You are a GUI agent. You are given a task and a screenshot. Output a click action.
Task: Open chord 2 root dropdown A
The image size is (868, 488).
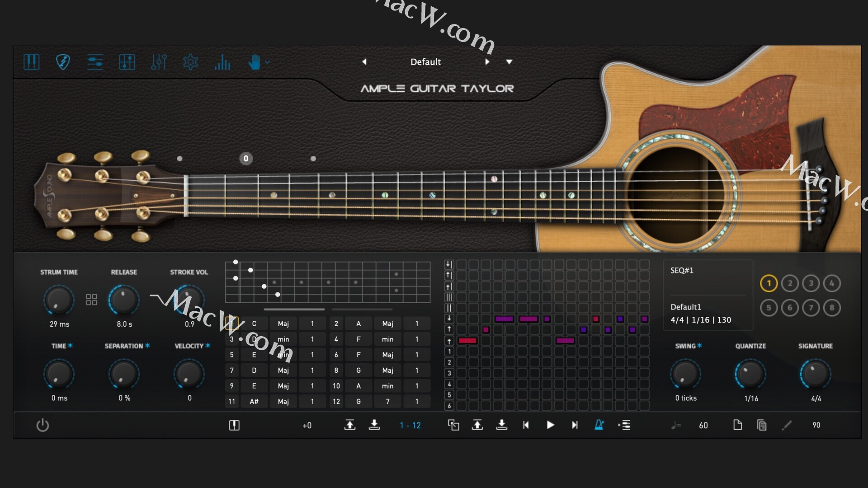[x=359, y=324]
